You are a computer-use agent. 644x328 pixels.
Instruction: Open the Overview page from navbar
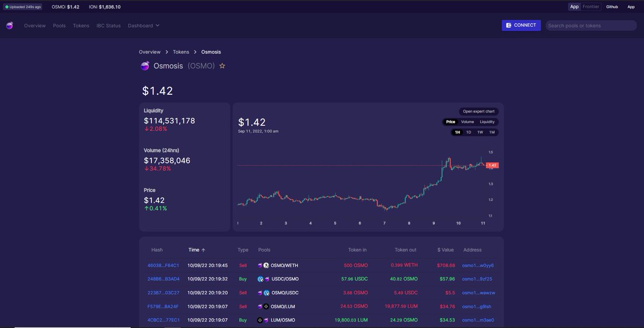click(x=35, y=26)
